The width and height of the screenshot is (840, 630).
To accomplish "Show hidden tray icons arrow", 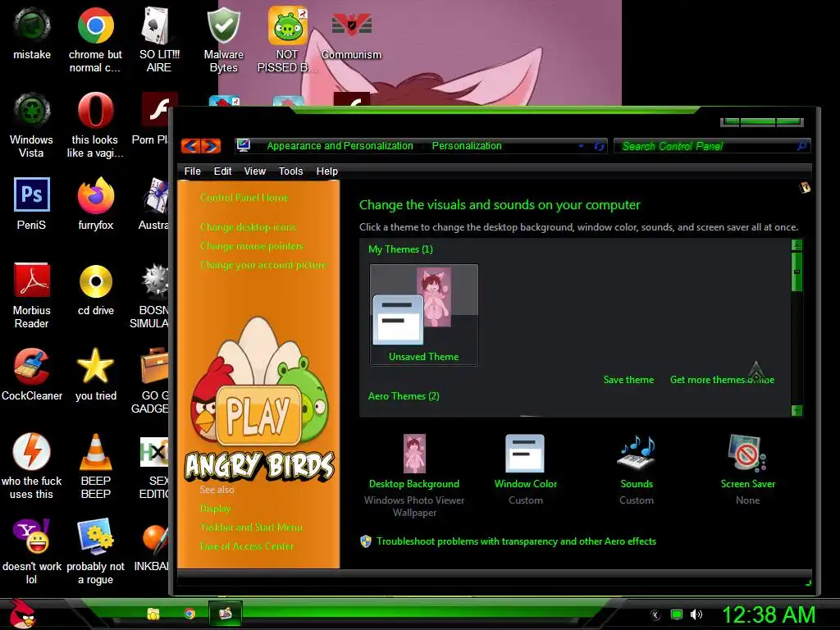I will (655, 615).
